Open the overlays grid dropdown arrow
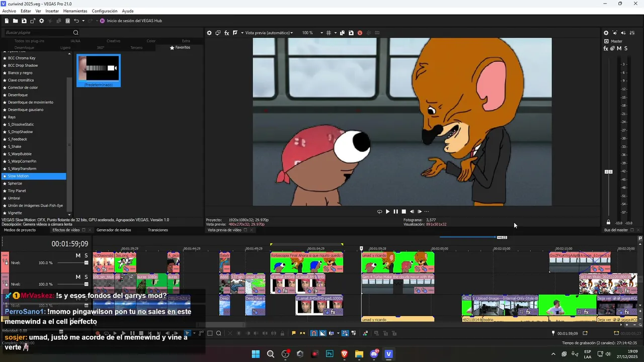Viewport: 644px width, 362px height. pos(335,33)
